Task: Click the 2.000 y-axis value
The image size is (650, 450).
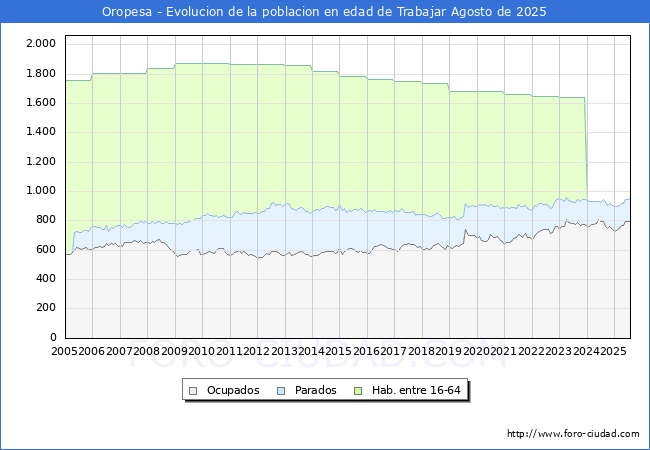Action: point(40,44)
